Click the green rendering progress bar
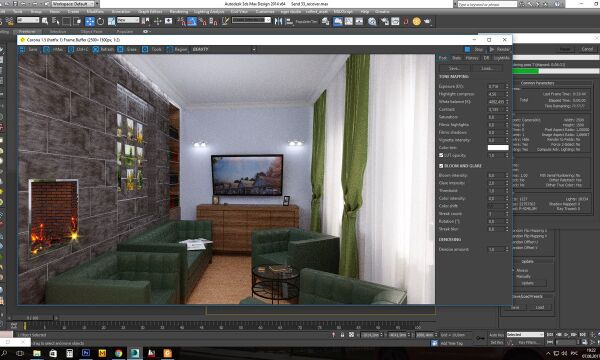The width and height of the screenshot is (600, 360). pyautogui.click(x=525, y=71)
